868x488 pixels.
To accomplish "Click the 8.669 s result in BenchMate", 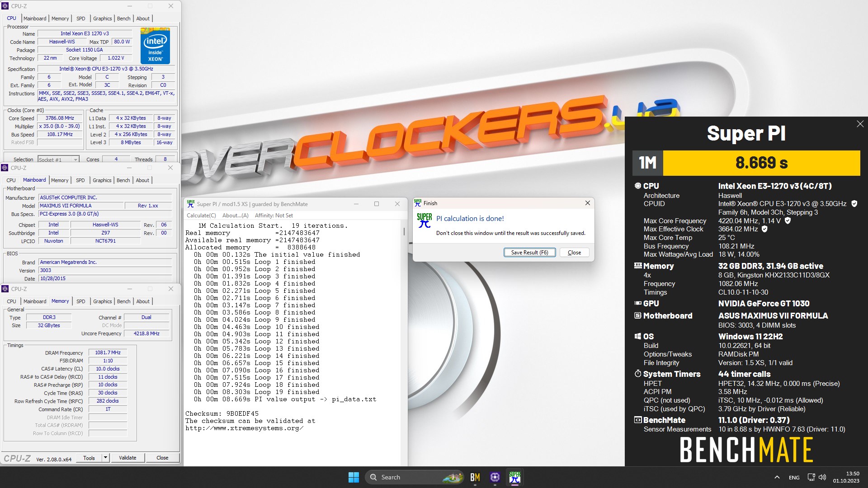I will pos(761,163).
